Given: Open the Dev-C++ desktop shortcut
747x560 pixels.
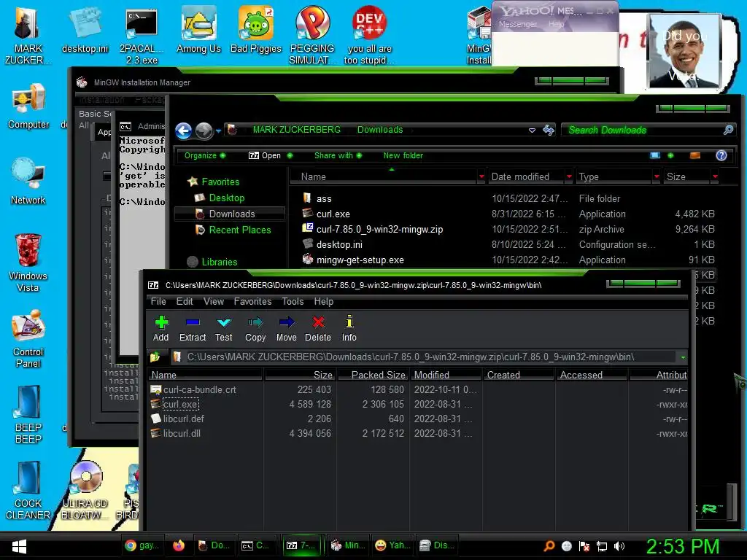Looking at the screenshot, I should tap(369, 35).
